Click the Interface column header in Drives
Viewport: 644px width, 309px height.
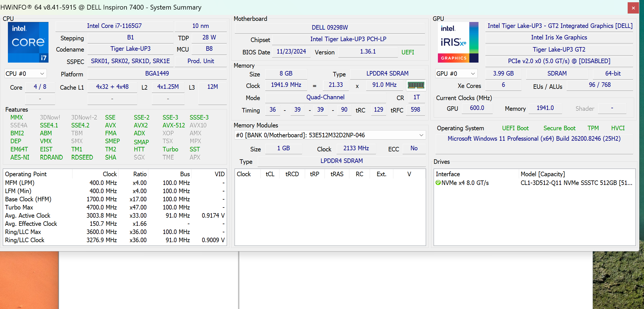476,174
